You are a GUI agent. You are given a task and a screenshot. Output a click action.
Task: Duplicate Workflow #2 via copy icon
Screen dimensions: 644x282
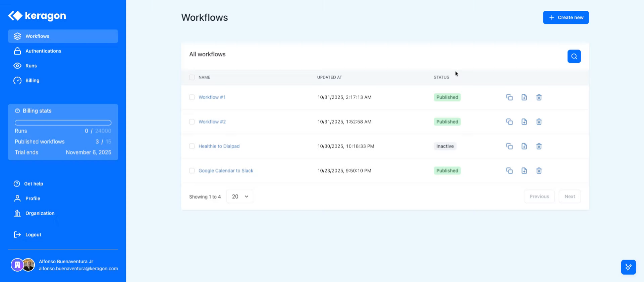point(509,122)
